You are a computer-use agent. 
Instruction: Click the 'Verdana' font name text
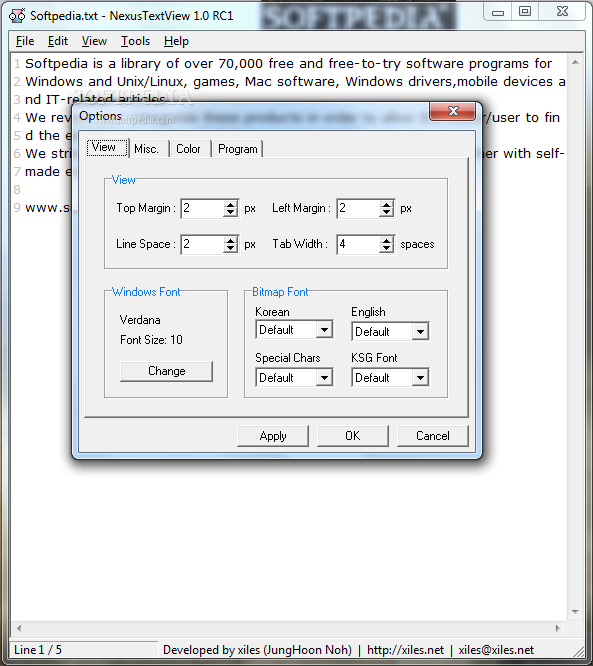click(x=140, y=320)
